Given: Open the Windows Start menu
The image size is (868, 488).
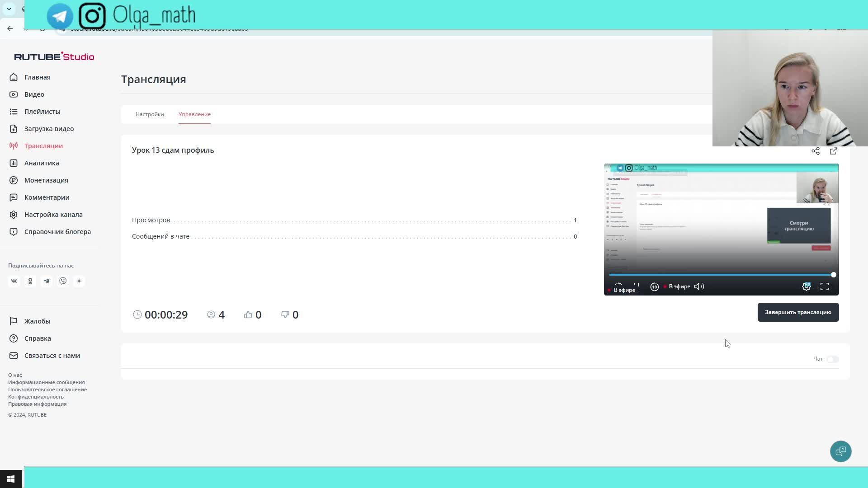Looking at the screenshot, I should click(x=11, y=479).
